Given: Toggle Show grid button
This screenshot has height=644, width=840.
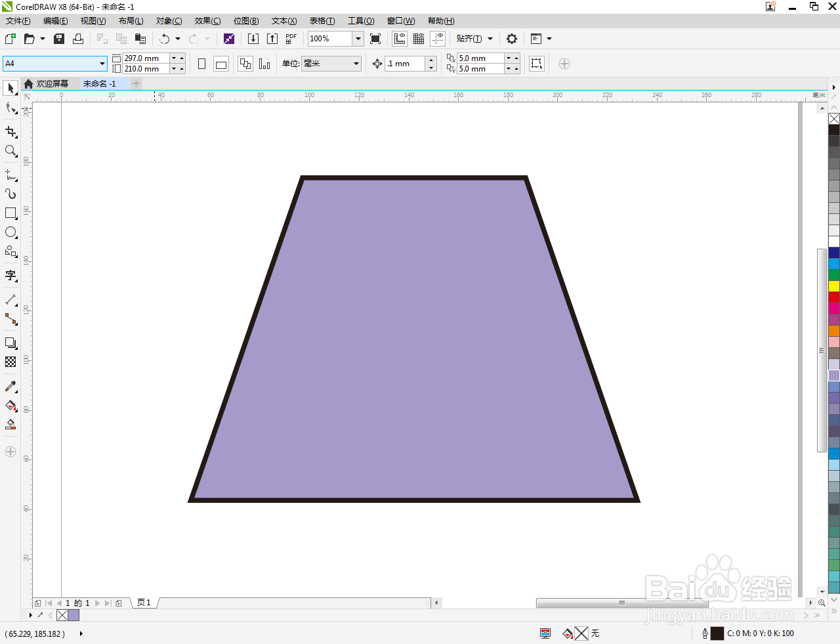Looking at the screenshot, I should click(419, 39).
